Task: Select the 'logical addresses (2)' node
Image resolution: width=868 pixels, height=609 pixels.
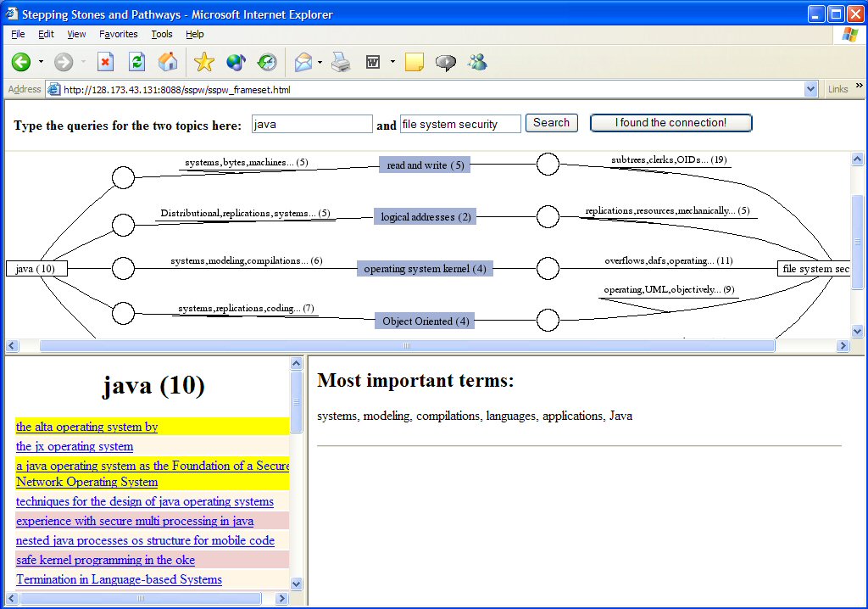Action: [426, 216]
